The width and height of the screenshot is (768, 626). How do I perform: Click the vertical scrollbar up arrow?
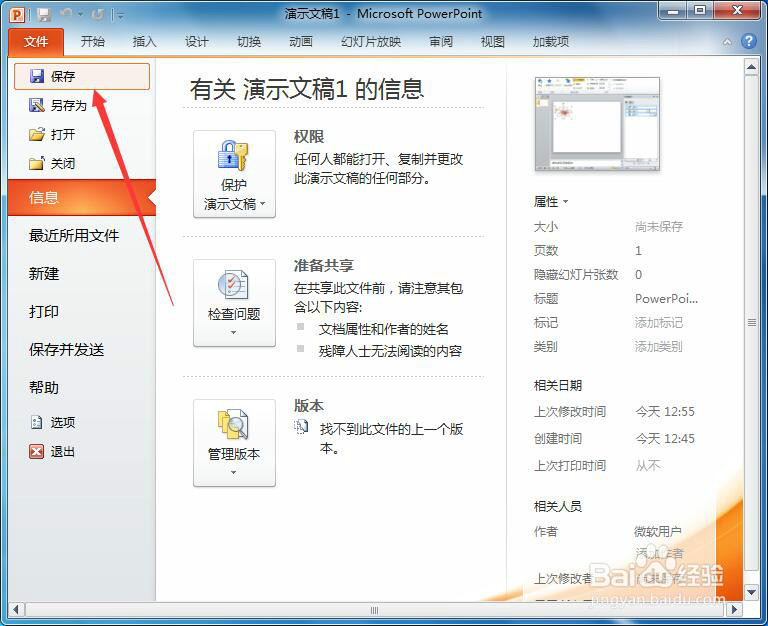pyautogui.click(x=751, y=67)
